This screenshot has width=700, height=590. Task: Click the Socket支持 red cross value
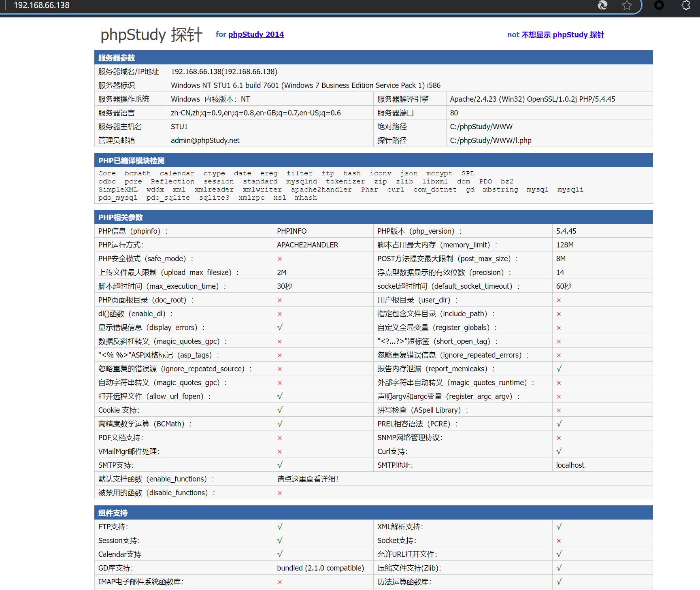(x=559, y=541)
